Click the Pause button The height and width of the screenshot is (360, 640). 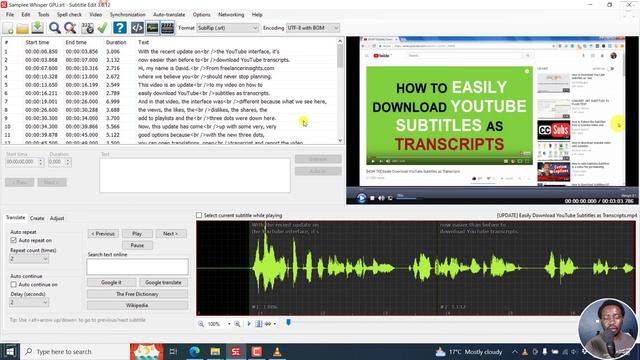click(x=137, y=245)
